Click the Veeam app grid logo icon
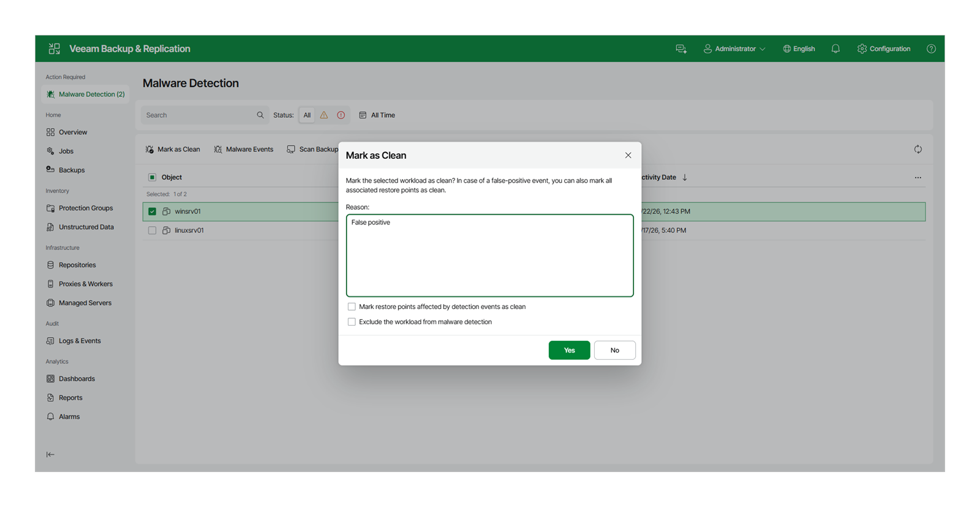 (55, 48)
